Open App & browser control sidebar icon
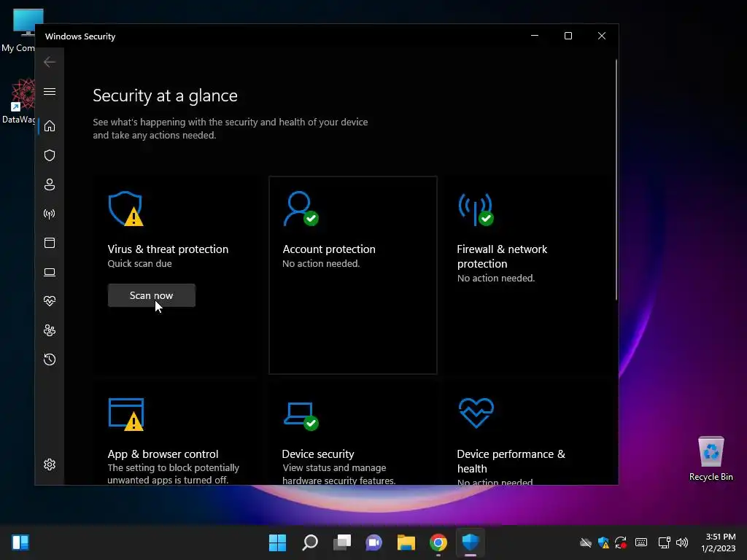 50,243
